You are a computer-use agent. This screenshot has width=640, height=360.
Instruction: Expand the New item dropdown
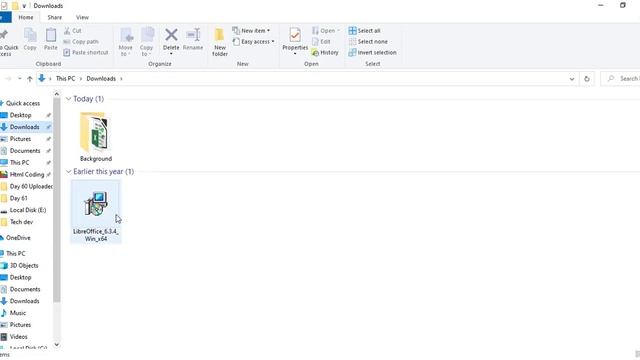pyautogui.click(x=268, y=31)
